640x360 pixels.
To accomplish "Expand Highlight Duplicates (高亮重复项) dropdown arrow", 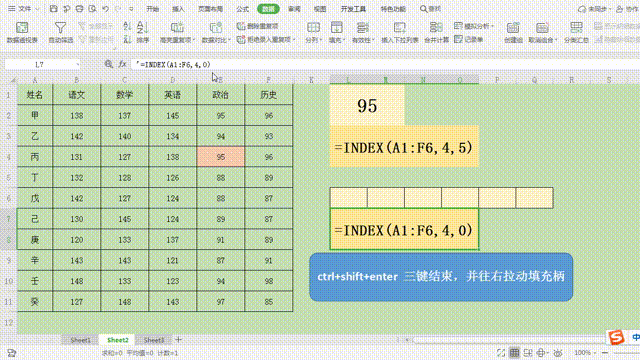I will point(193,40).
